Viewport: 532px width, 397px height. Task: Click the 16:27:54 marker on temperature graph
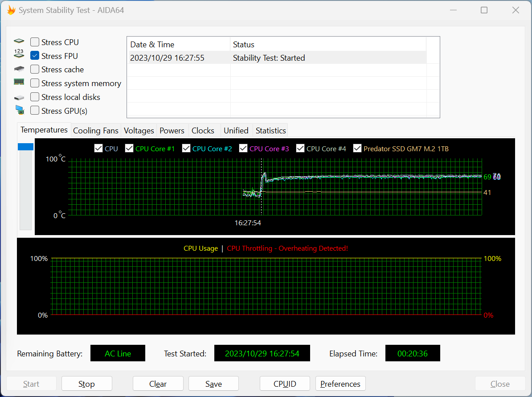[x=248, y=223]
